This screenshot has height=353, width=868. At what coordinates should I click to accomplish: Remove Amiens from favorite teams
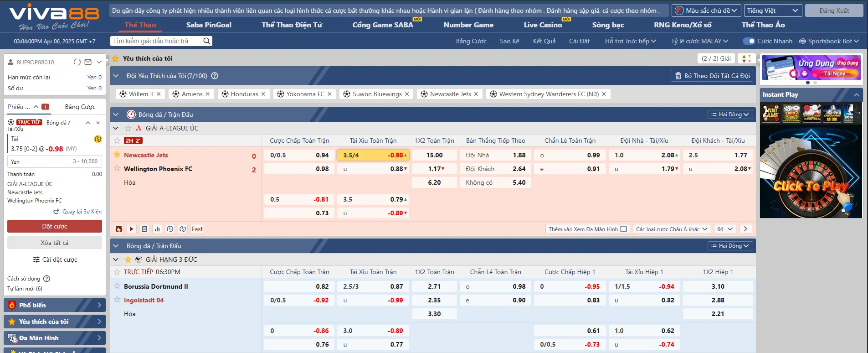pos(208,94)
